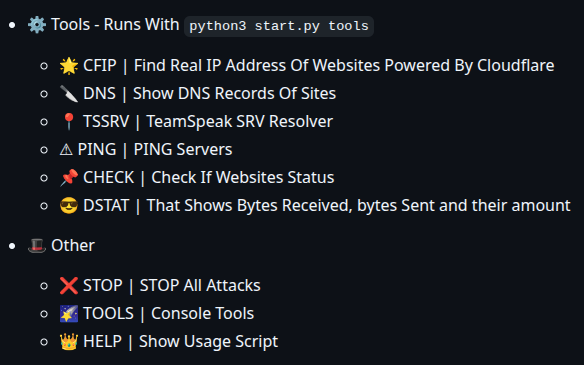Click the shooting star emoji before TOOLS
The width and height of the screenshot is (584, 365).
point(69,314)
